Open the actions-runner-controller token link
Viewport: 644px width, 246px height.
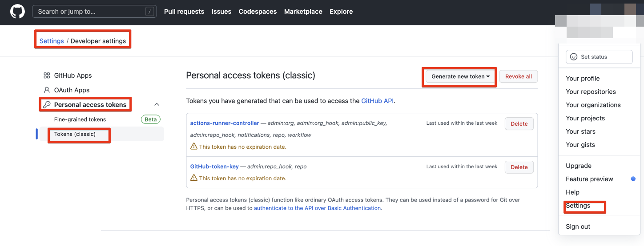225,123
